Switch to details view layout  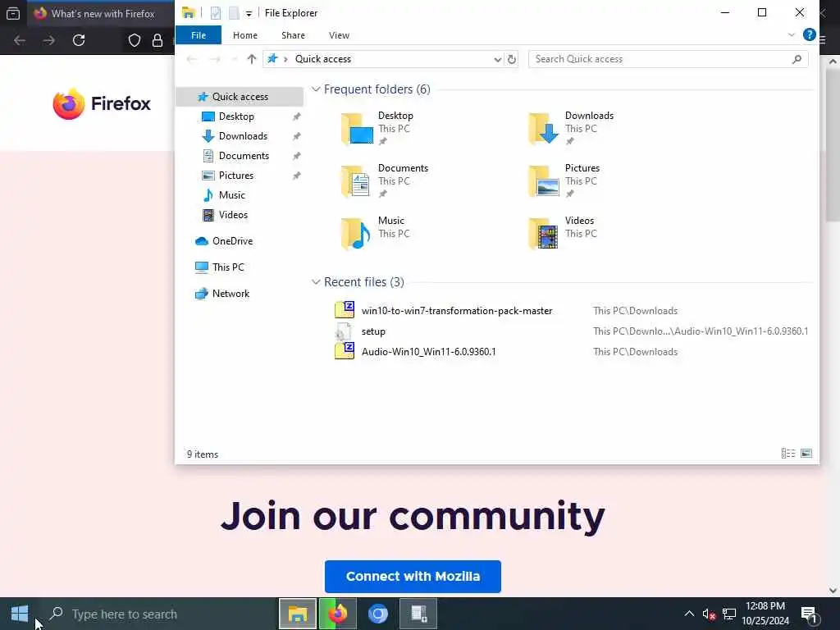[x=788, y=454]
